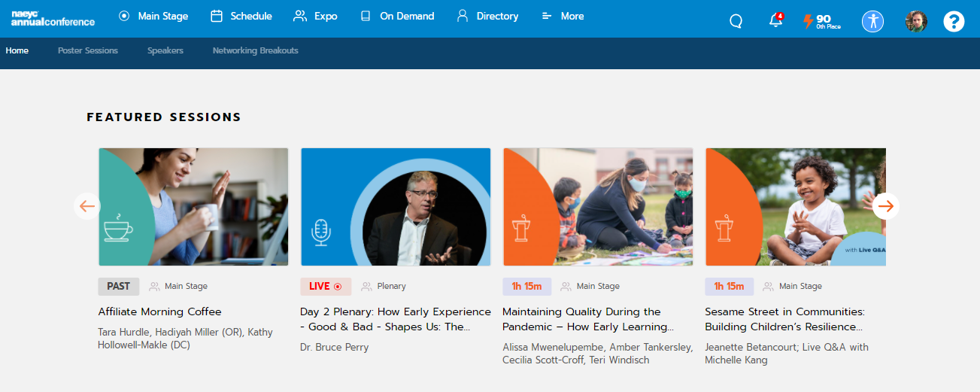Click the PAST status badge

tap(118, 286)
